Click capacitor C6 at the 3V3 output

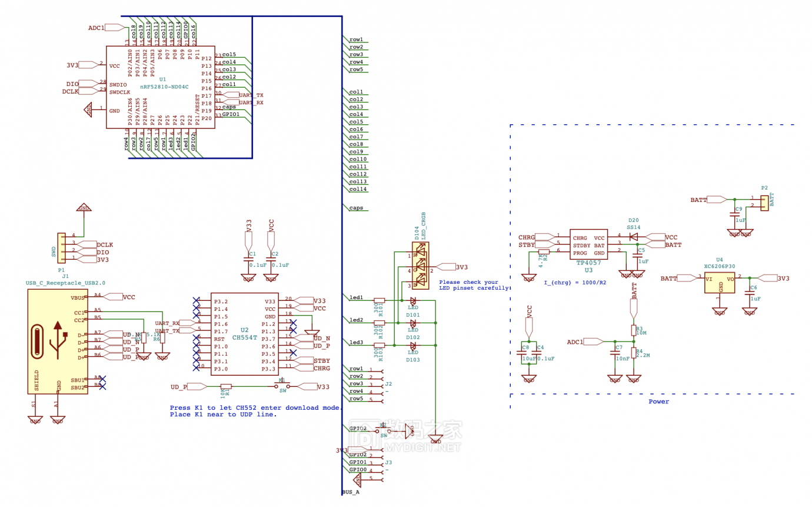tap(749, 292)
